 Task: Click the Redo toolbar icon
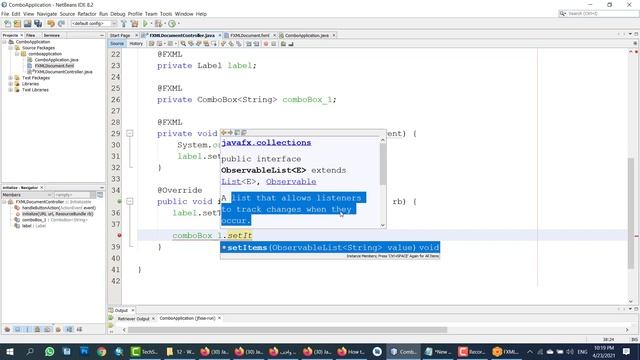coord(61,24)
